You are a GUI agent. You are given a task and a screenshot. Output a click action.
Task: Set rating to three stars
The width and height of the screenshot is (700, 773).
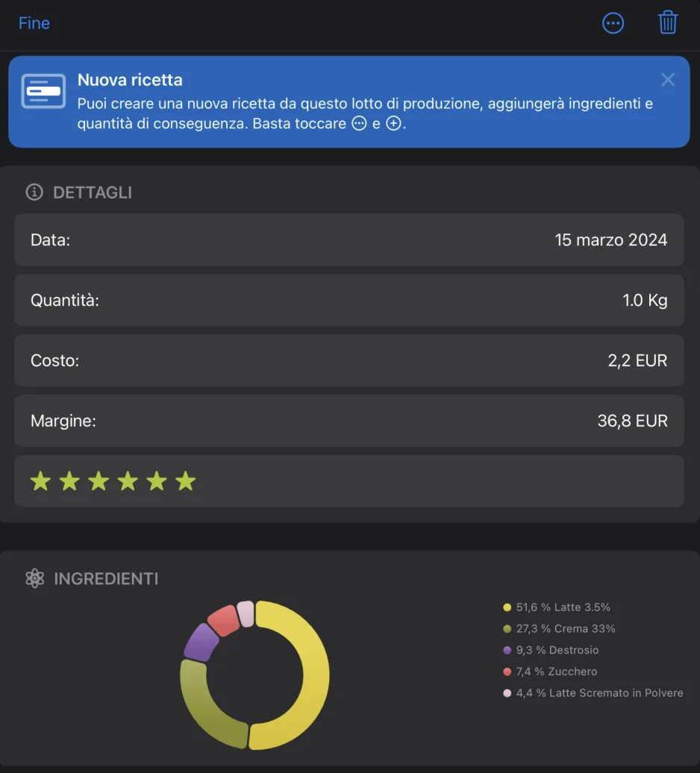point(99,481)
